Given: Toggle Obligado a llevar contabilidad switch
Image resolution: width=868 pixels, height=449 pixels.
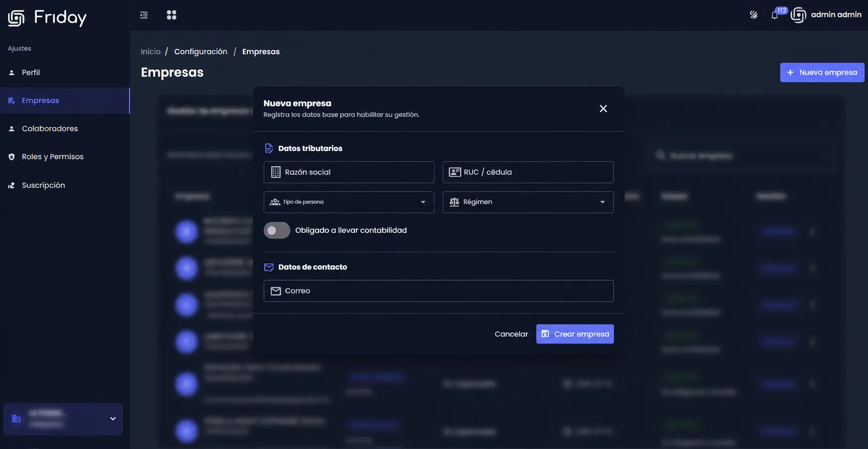Looking at the screenshot, I should (277, 230).
